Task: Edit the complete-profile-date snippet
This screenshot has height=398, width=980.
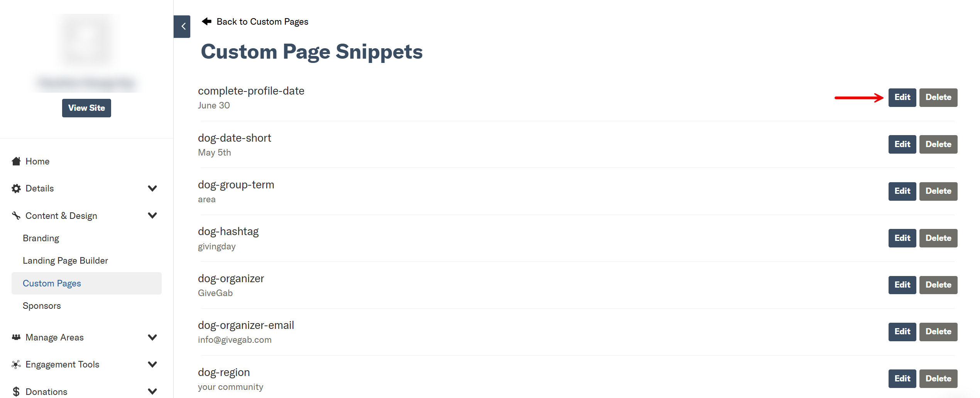Action: (x=902, y=97)
